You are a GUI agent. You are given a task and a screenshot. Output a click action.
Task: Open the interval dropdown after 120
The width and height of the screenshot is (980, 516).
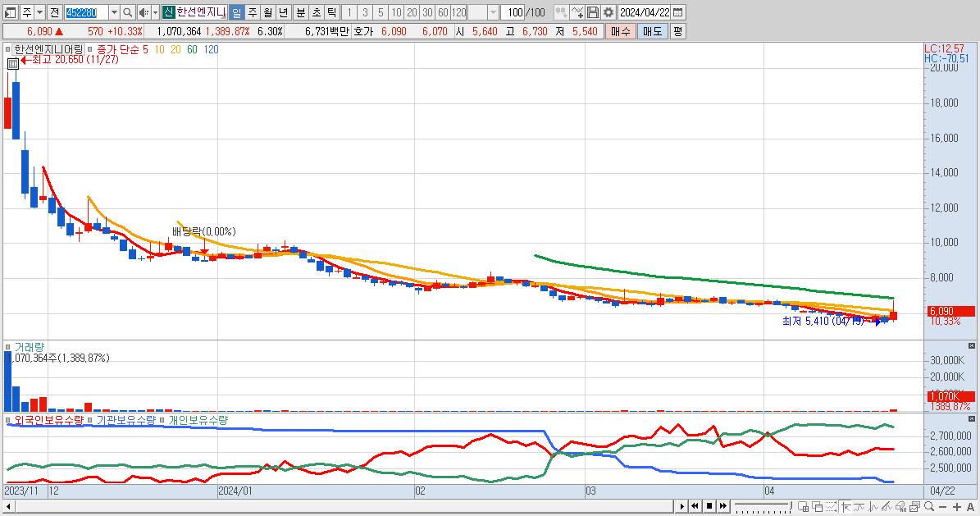coord(493,11)
